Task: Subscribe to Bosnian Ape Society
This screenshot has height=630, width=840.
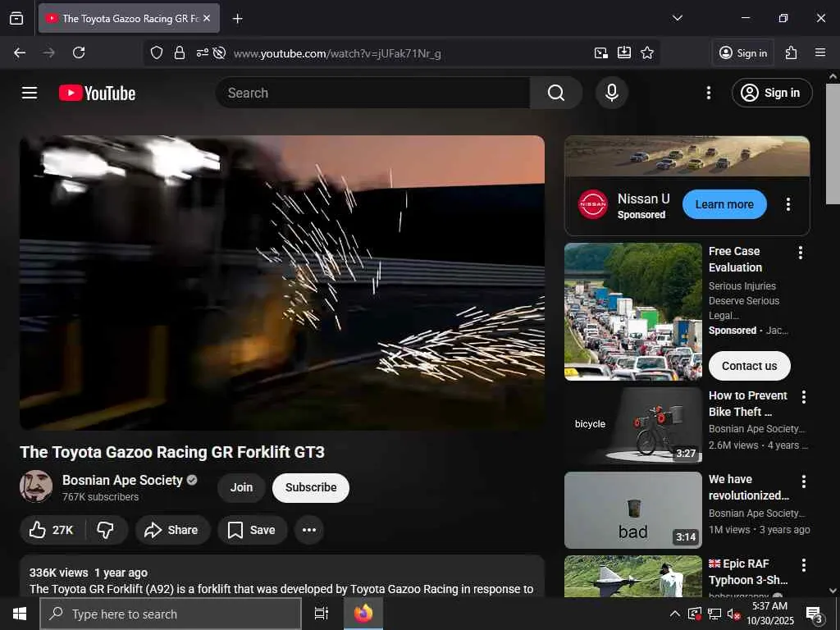Action: tap(311, 487)
